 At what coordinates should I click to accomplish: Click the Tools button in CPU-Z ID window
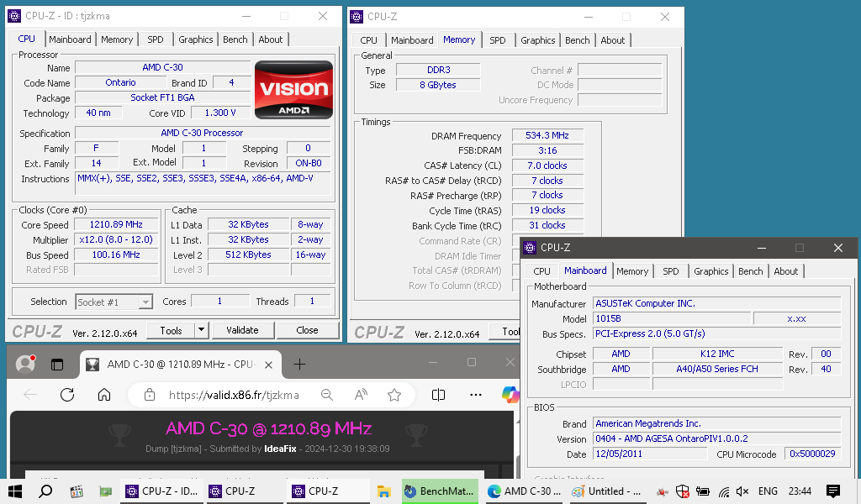[171, 330]
